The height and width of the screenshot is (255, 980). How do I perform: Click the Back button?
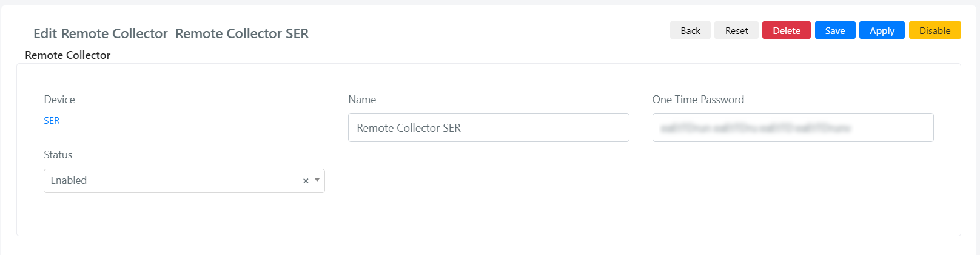pos(690,30)
